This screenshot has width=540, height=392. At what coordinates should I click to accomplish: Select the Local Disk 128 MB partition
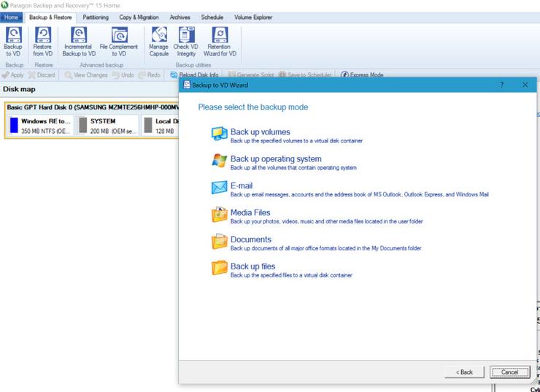point(161,126)
